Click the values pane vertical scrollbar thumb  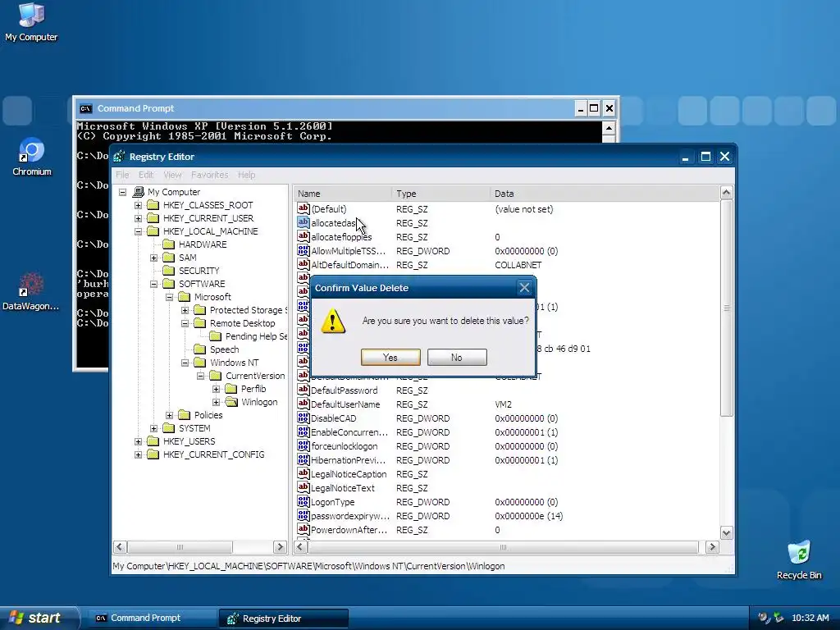pyautogui.click(x=727, y=308)
